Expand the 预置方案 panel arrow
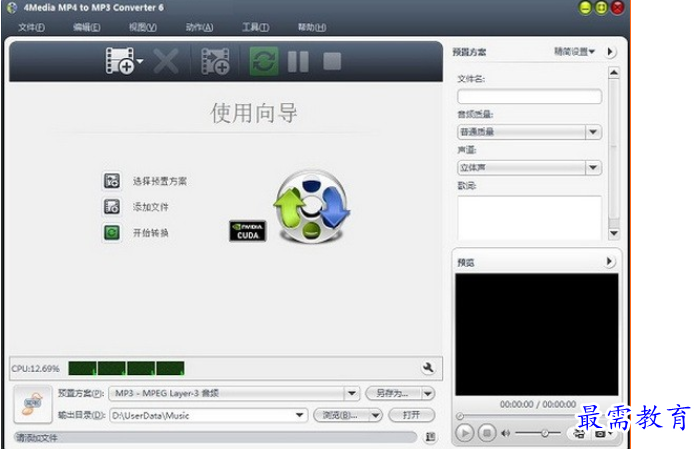The image size is (699, 449). click(x=610, y=52)
